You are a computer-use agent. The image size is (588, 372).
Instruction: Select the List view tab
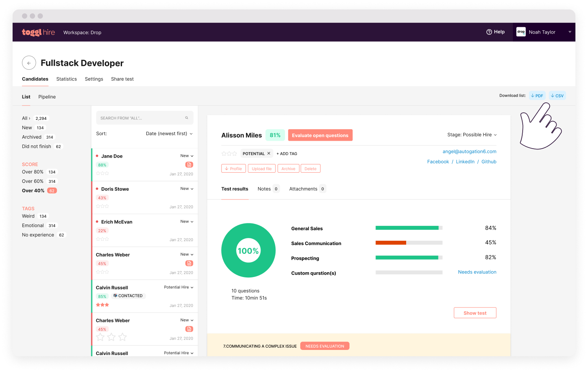26,97
